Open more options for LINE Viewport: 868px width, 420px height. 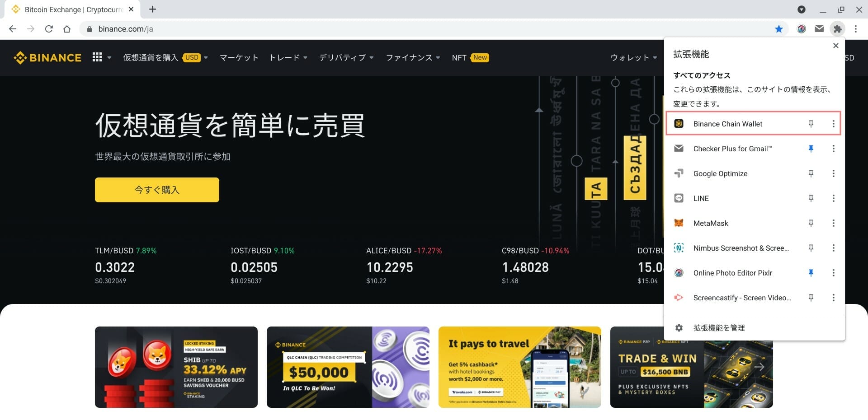[834, 198]
